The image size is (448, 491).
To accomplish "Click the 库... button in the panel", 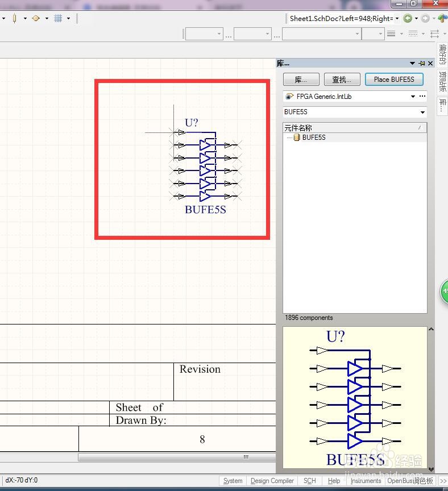I will [x=301, y=79].
